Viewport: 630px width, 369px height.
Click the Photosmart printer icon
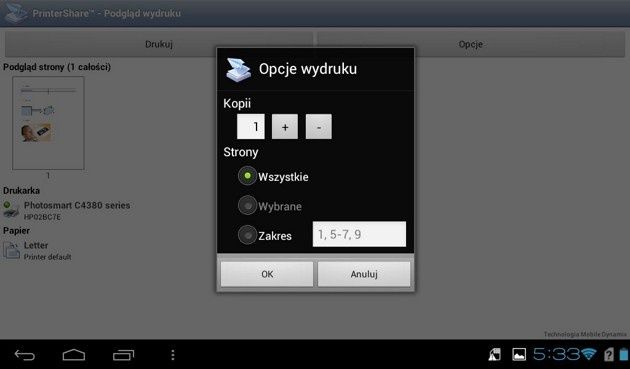(11, 210)
